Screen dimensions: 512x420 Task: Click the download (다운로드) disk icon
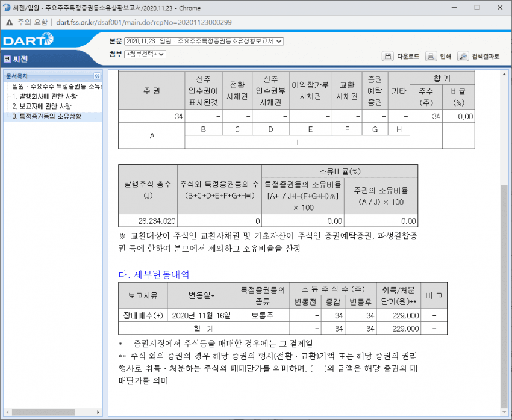(388, 57)
